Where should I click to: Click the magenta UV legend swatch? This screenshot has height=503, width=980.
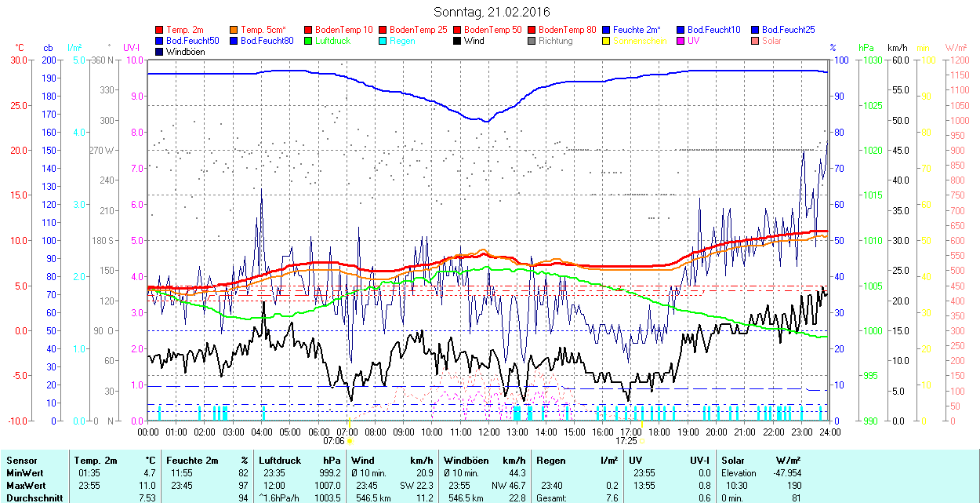tap(681, 41)
